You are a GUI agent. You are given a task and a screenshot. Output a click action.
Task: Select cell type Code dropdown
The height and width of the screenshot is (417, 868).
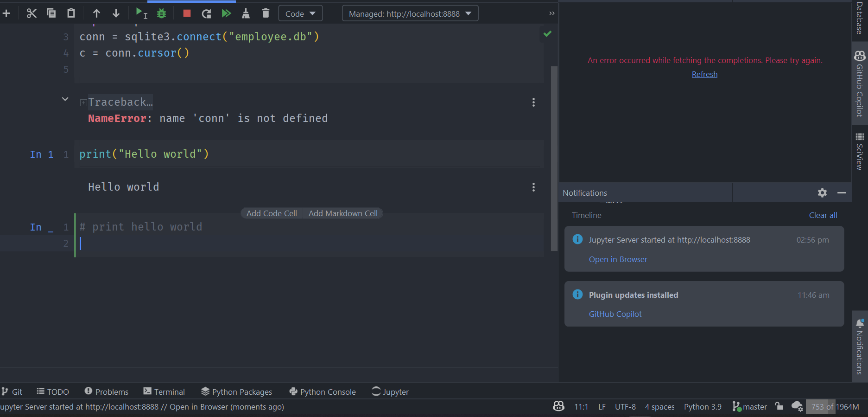300,13
